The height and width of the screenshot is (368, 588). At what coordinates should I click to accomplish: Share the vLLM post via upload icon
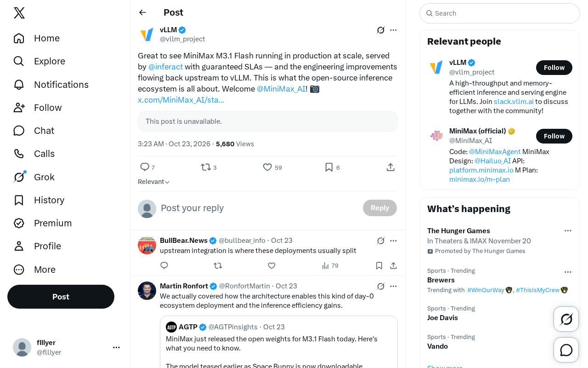click(x=390, y=167)
